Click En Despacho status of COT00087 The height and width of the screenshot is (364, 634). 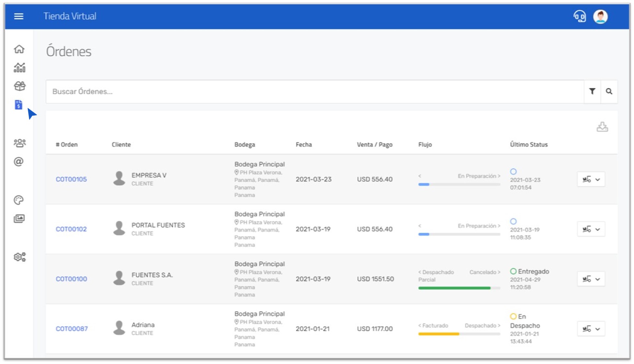click(525, 321)
